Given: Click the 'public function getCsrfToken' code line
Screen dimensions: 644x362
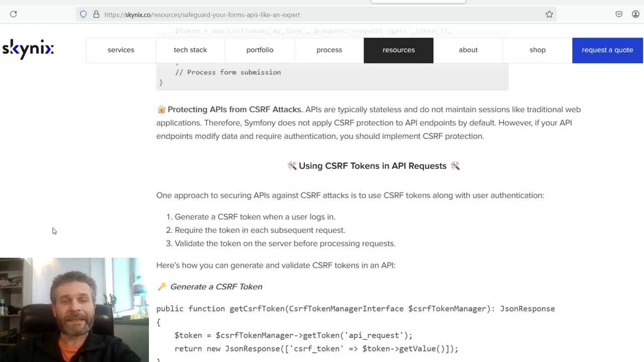Looking at the screenshot, I should point(356,309).
